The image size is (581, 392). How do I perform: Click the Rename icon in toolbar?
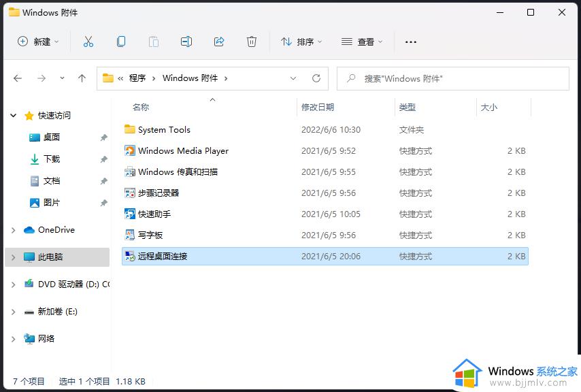click(x=186, y=42)
